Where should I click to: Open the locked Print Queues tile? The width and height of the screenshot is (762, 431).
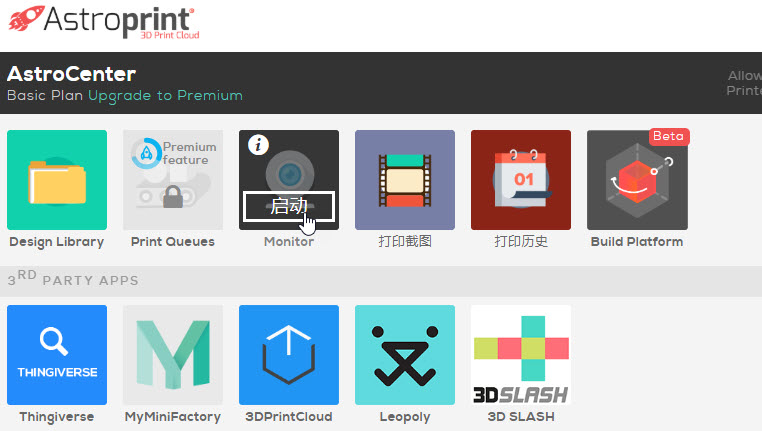click(x=173, y=180)
